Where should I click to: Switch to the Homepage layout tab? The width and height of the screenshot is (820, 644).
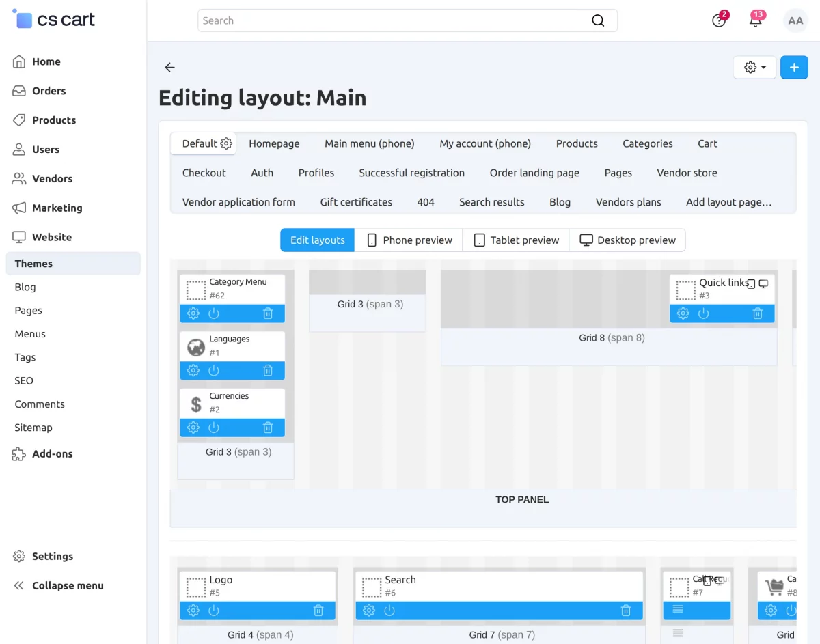click(274, 143)
